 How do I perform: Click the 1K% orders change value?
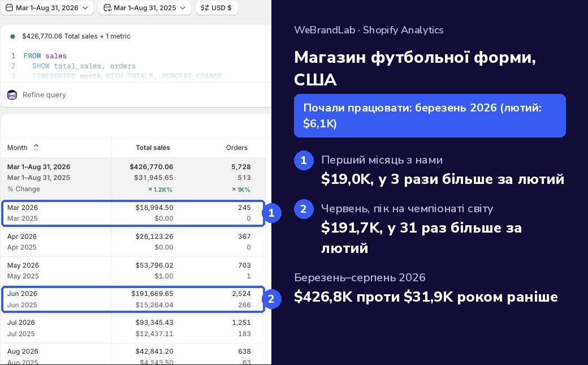(241, 190)
